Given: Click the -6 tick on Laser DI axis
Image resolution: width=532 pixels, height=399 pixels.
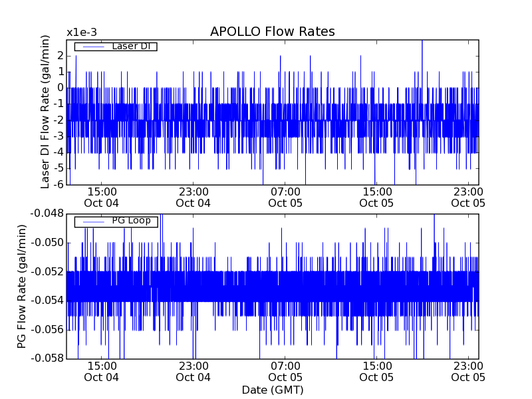Looking at the screenshot, I should [59, 184].
